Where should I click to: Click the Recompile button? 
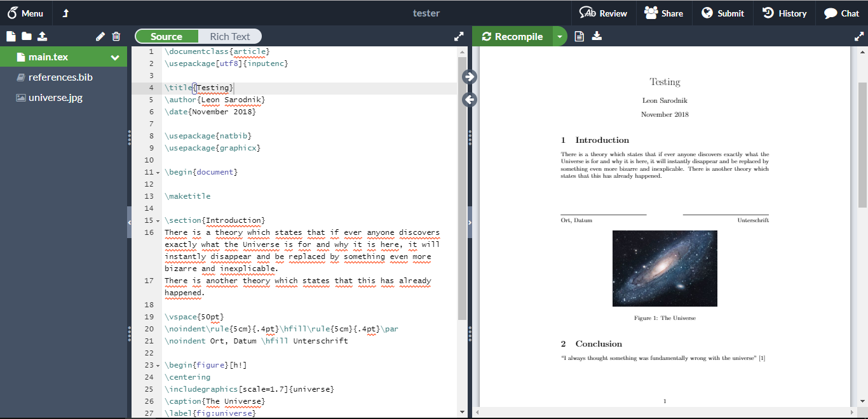click(512, 37)
